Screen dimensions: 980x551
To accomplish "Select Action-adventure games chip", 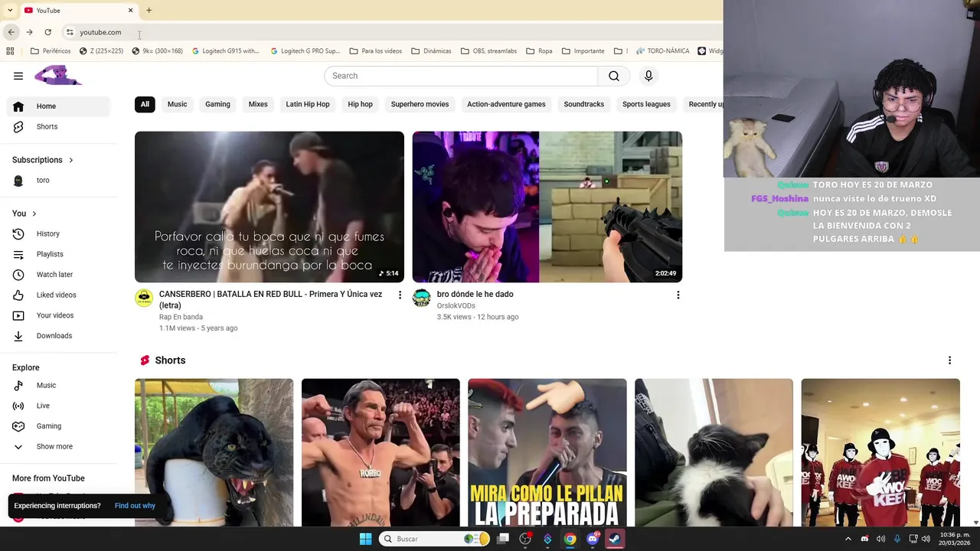I will point(506,104).
